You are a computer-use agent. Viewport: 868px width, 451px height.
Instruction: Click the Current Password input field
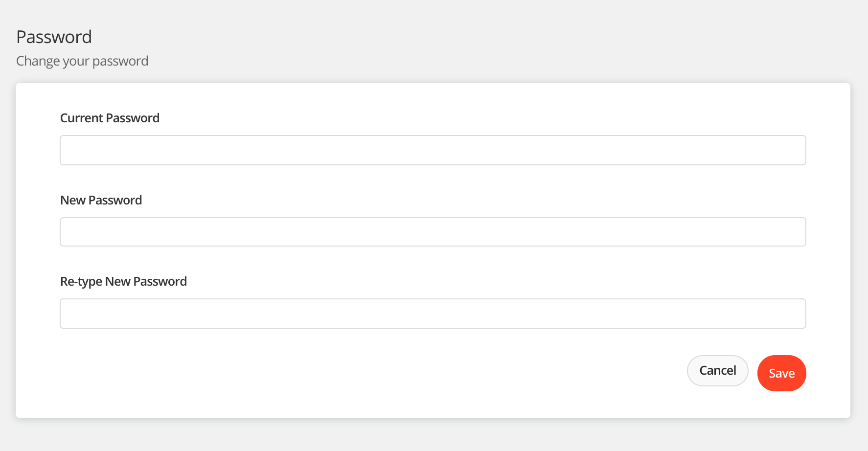[433, 150]
